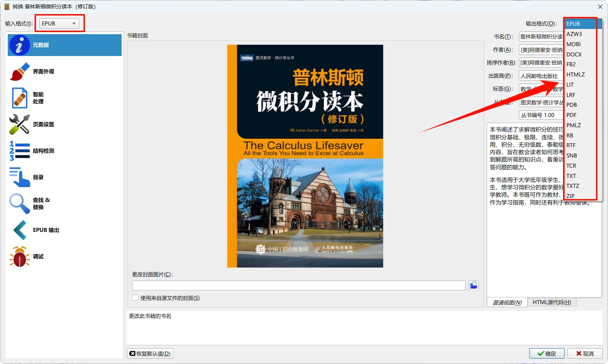Enable 使用来自源文件的封面 checkbox

135,298
